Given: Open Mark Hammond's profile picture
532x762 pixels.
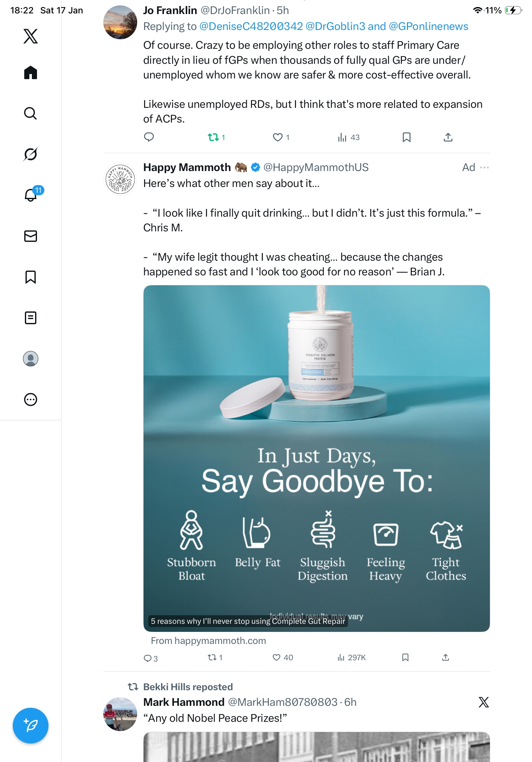Looking at the screenshot, I should click(x=120, y=713).
